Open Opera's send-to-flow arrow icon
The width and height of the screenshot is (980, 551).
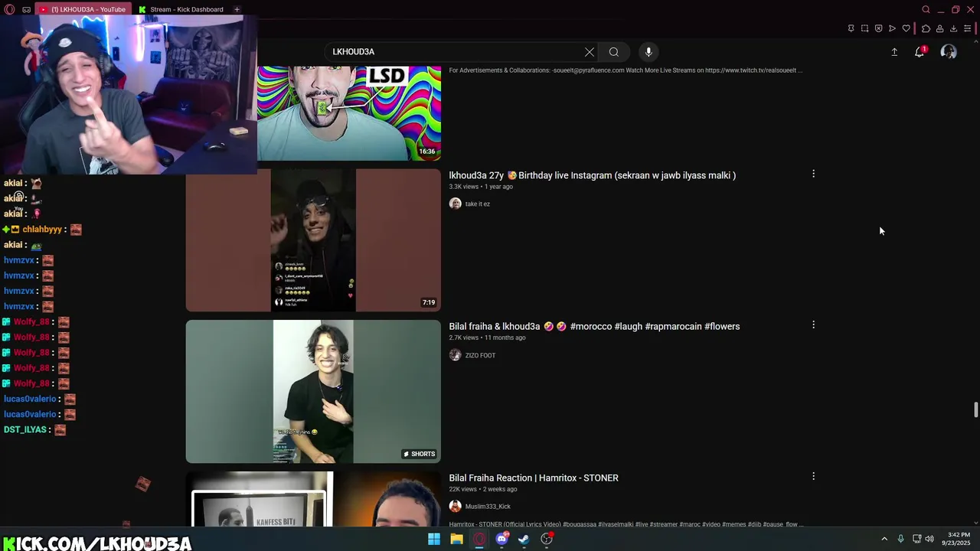click(x=892, y=28)
